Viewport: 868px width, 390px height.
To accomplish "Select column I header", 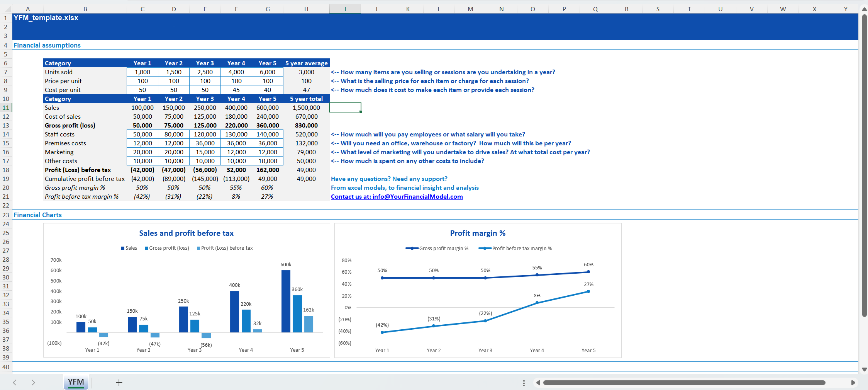I will point(345,9).
